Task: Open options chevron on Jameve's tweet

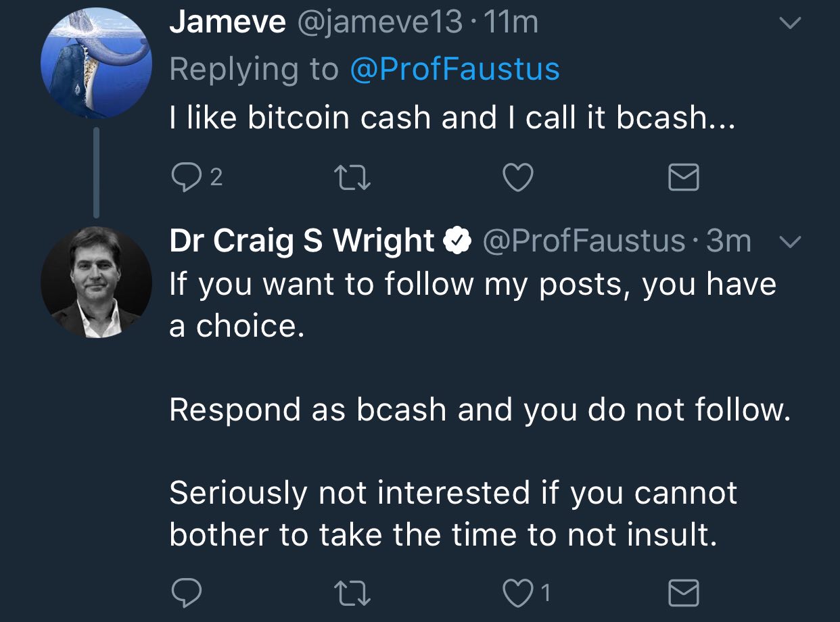Action: pos(790,24)
